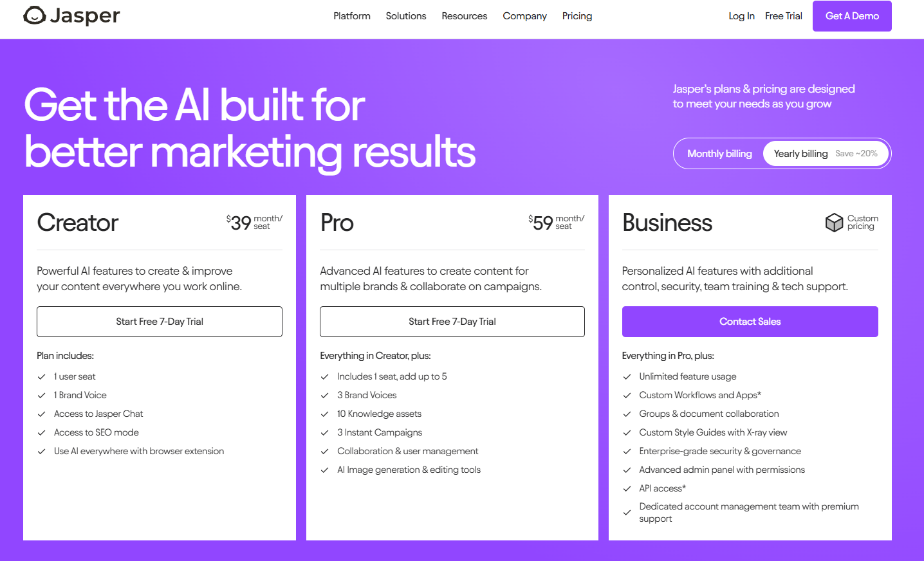Open the Platform menu
The image size is (924, 561).
point(352,16)
